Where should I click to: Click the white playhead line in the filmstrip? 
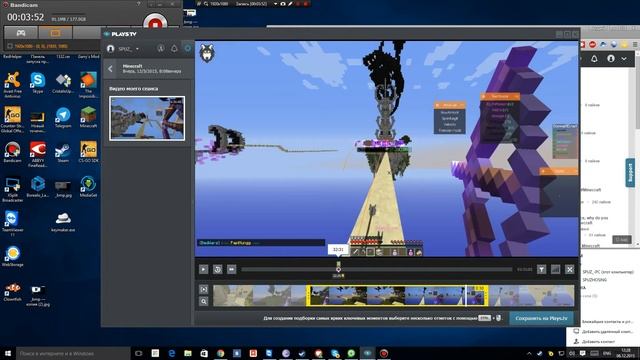(x=466, y=296)
